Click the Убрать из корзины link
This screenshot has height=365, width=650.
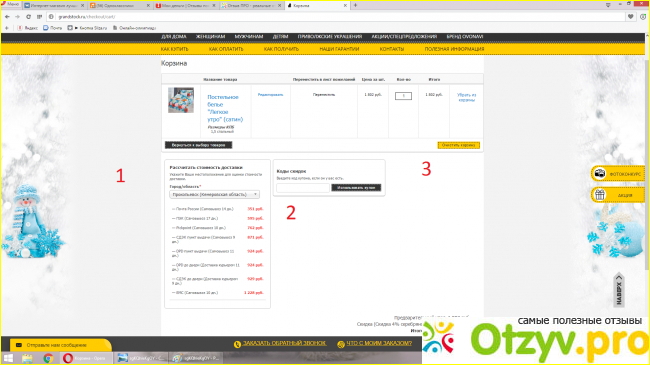click(x=466, y=97)
